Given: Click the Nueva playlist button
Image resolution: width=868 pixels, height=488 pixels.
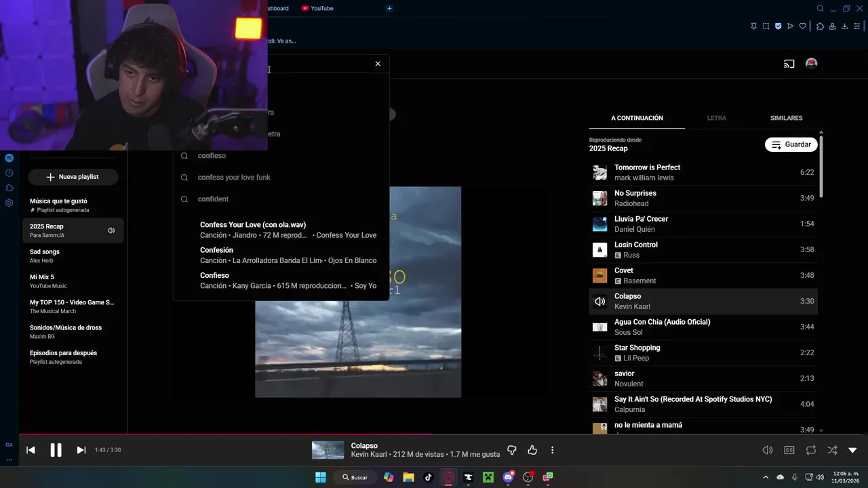Looking at the screenshot, I should pyautogui.click(x=73, y=177).
